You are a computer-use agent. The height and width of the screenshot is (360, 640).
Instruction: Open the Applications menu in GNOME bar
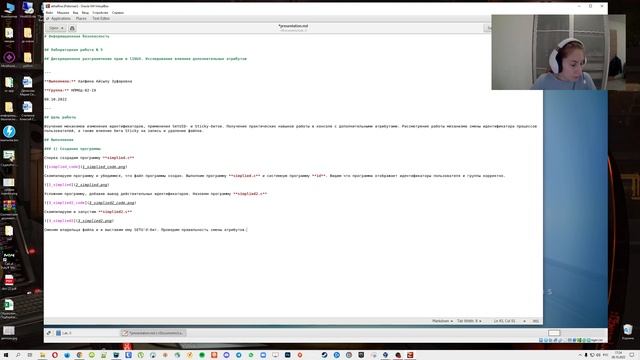point(61,18)
